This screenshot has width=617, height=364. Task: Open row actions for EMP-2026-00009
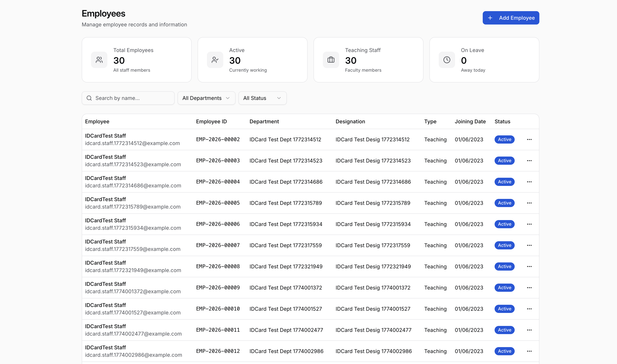point(529,288)
